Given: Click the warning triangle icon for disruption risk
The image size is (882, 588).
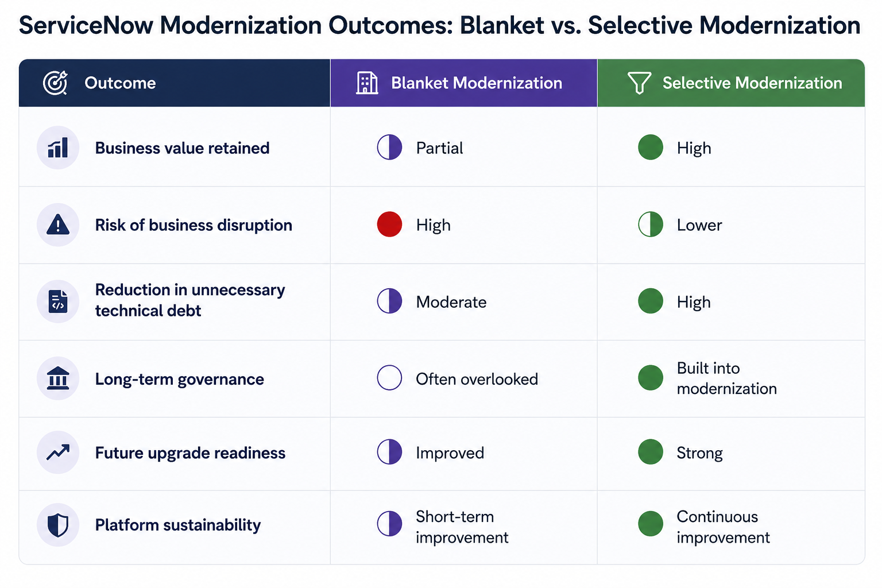Looking at the screenshot, I should point(58,225).
